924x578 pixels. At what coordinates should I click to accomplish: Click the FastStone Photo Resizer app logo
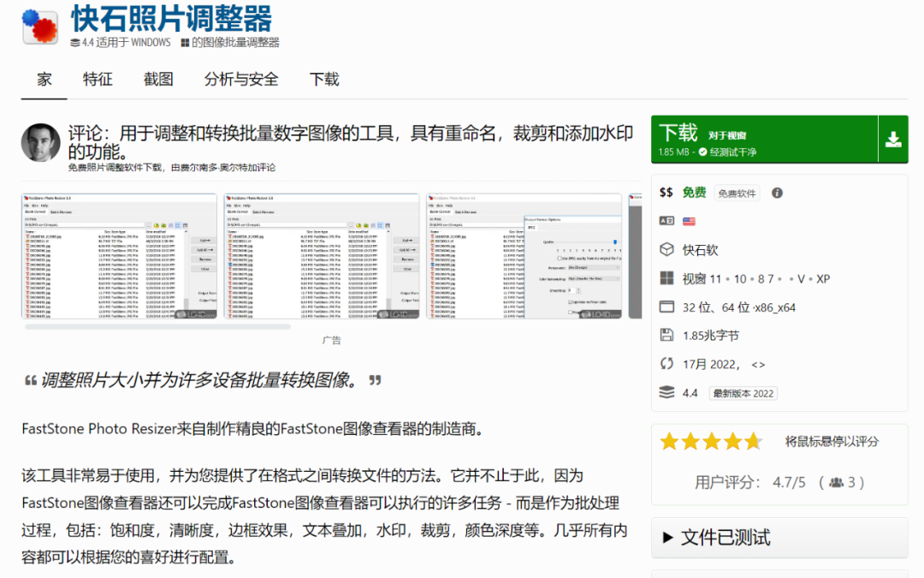[x=40, y=27]
